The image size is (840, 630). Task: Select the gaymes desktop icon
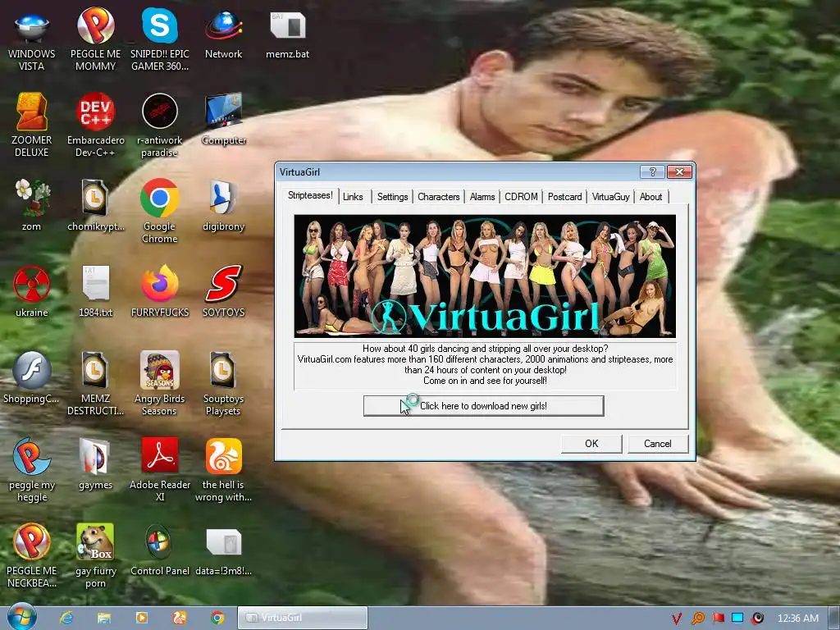click(x=95, y=464)
